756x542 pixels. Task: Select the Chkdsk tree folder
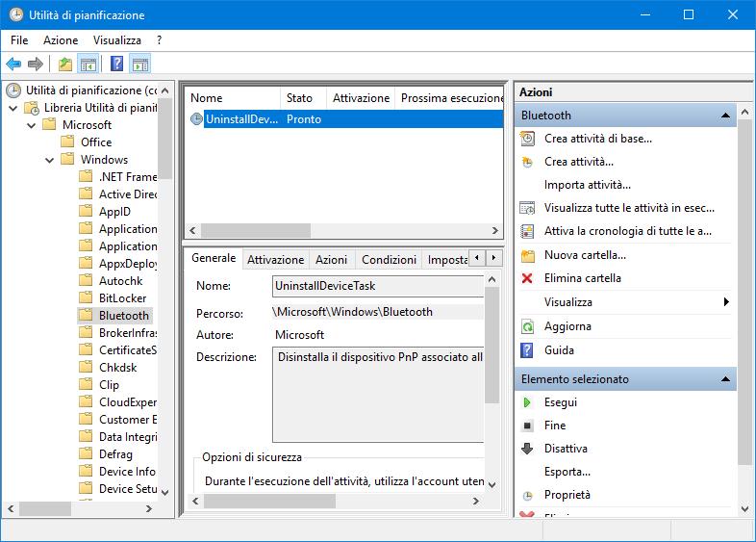117,368
